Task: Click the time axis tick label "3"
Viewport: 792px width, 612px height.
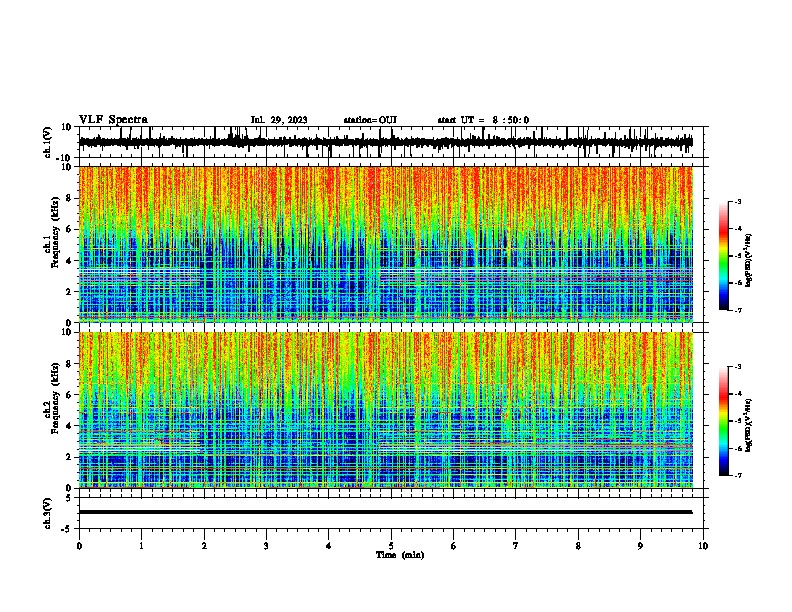Action: point(266,546)
